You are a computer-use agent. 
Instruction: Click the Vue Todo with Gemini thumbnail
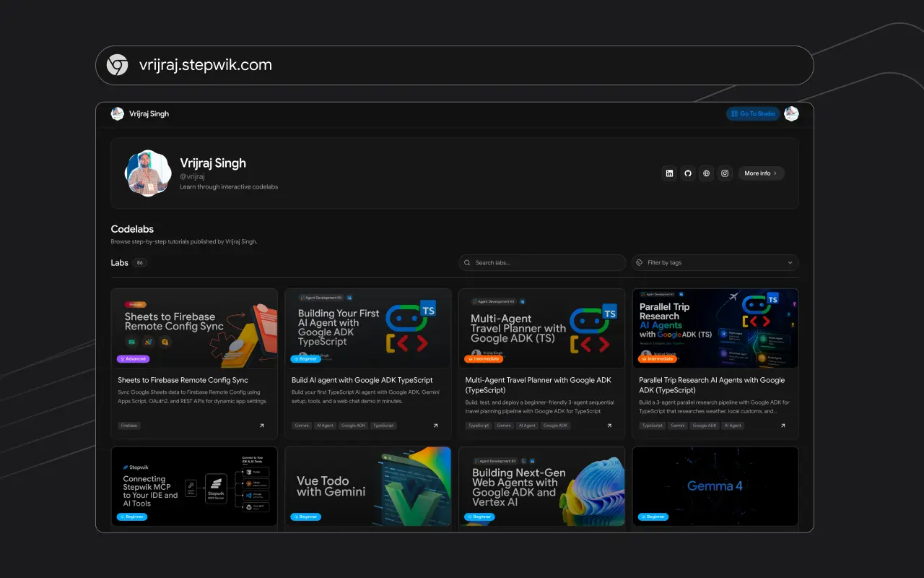(x=368, y=486)
